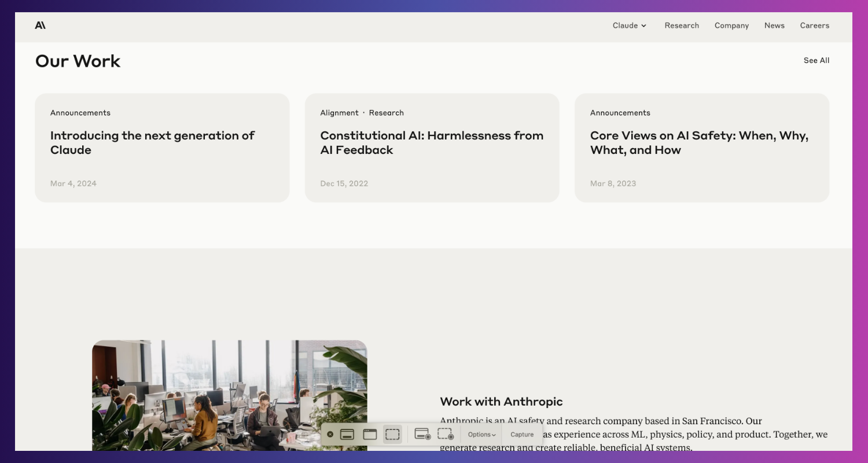Click the Mar 4, 2024 date

pos(73,183)
